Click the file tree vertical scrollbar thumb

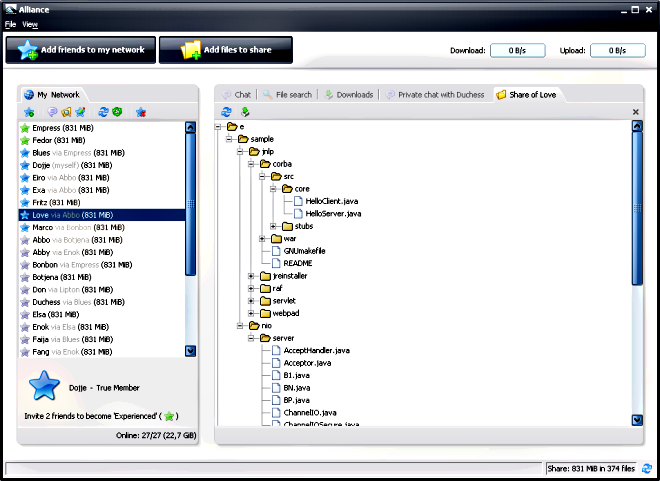[637, 208]
